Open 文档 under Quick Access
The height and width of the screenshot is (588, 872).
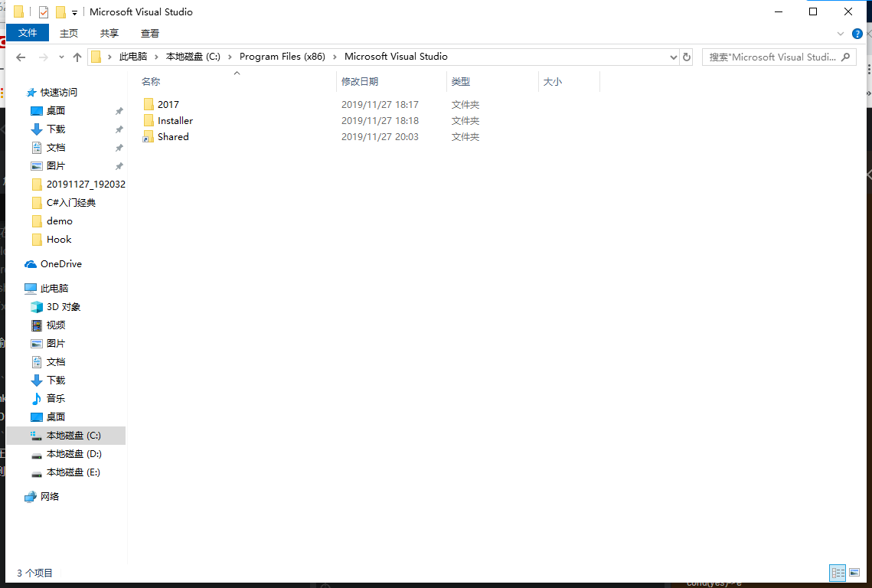(56, 148)
